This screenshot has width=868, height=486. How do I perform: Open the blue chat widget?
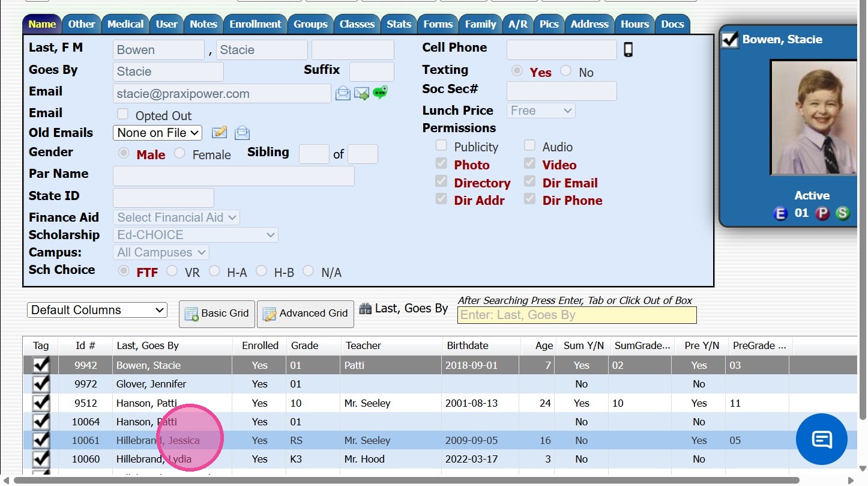[821, 439]
